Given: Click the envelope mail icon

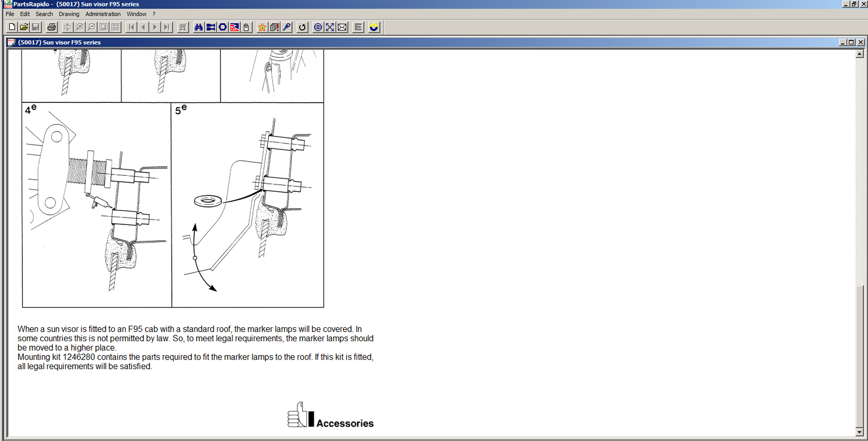Looking at the screenshot, I should point(342,27).
